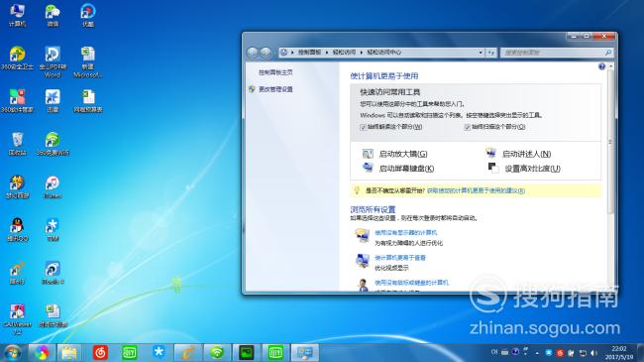The height and width of the screenshot is (362, 644).
Task: Expand the breadcrumb arrow after 轻松访问
Action: point(362,53)
